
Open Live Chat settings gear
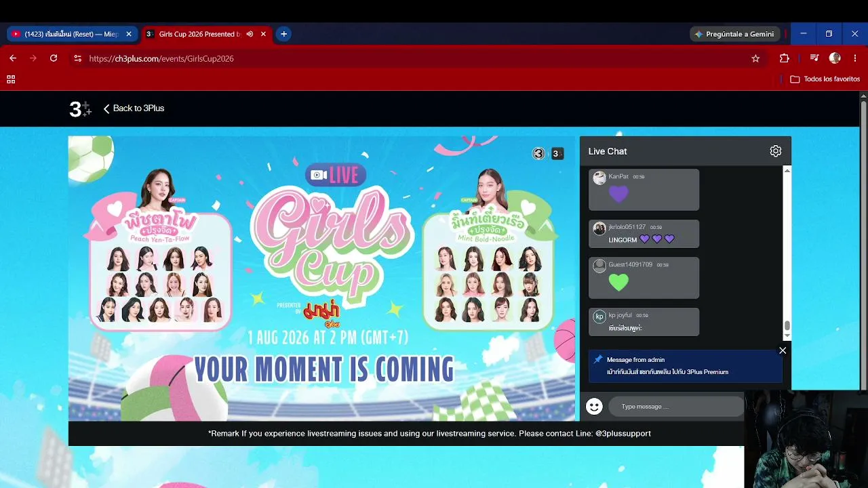point(776,151)
